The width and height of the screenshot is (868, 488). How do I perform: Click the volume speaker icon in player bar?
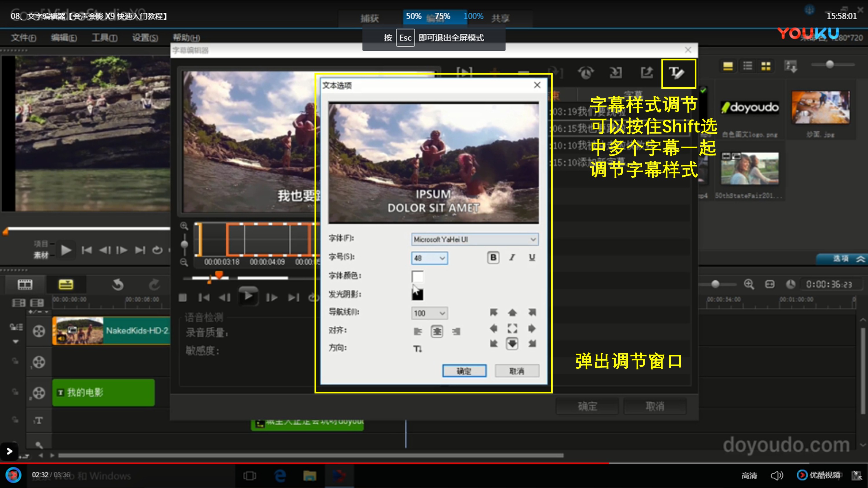pos(777,475)
